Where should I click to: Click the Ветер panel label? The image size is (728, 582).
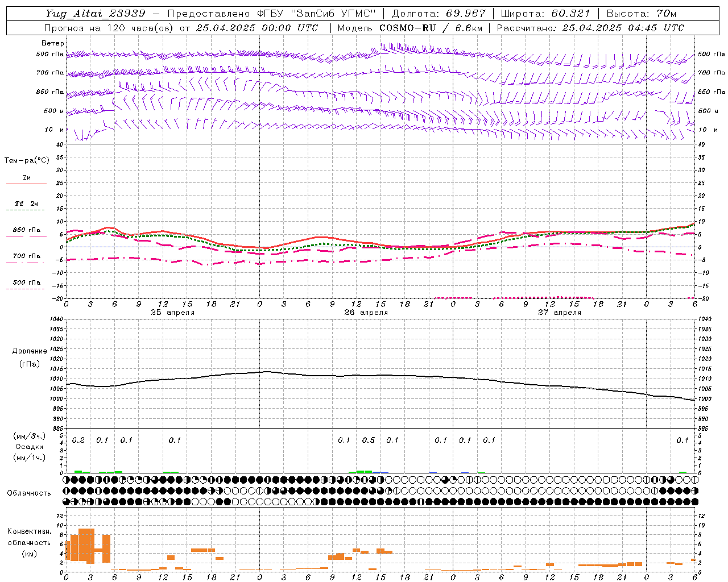pyautogui.click(x=53, y=43)
